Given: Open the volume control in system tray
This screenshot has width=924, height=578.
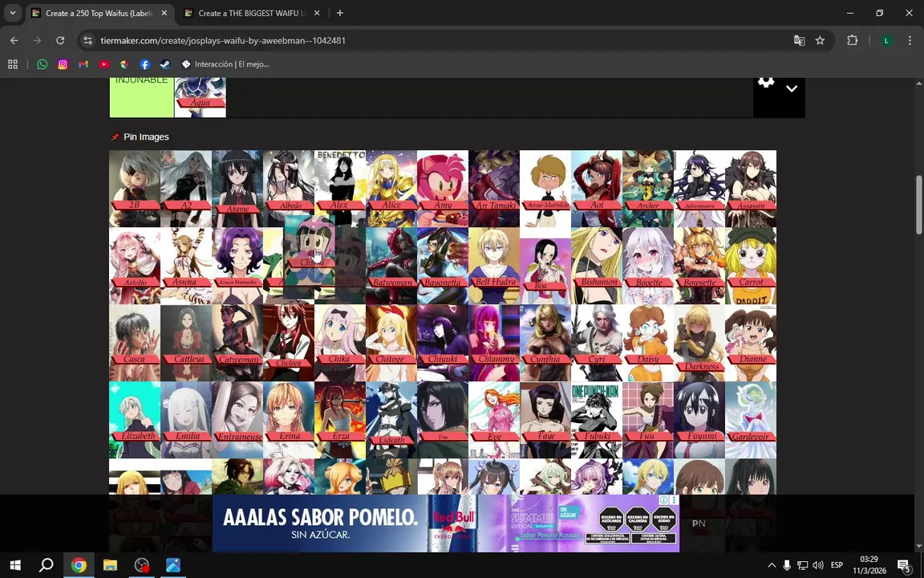Looking at the screenshot, I should tap(818, 565).
